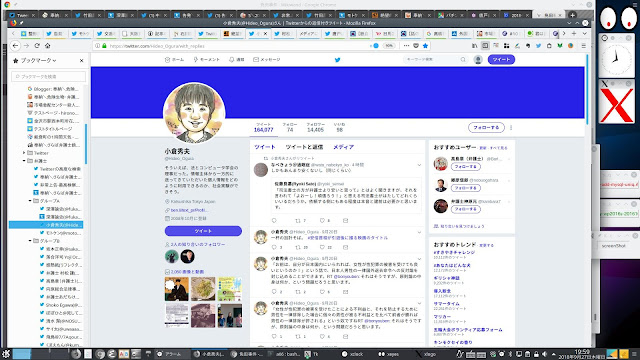Click the Pocket save icon in address bar
Image resolution: width=640 pixels, height=360 pixels.
416,46
